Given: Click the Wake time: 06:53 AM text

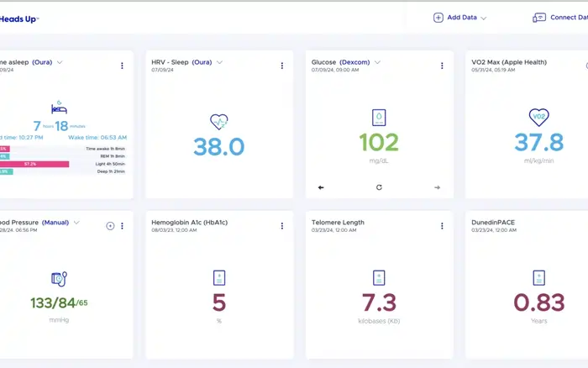Looking at the screenshot, I should 97,138.
